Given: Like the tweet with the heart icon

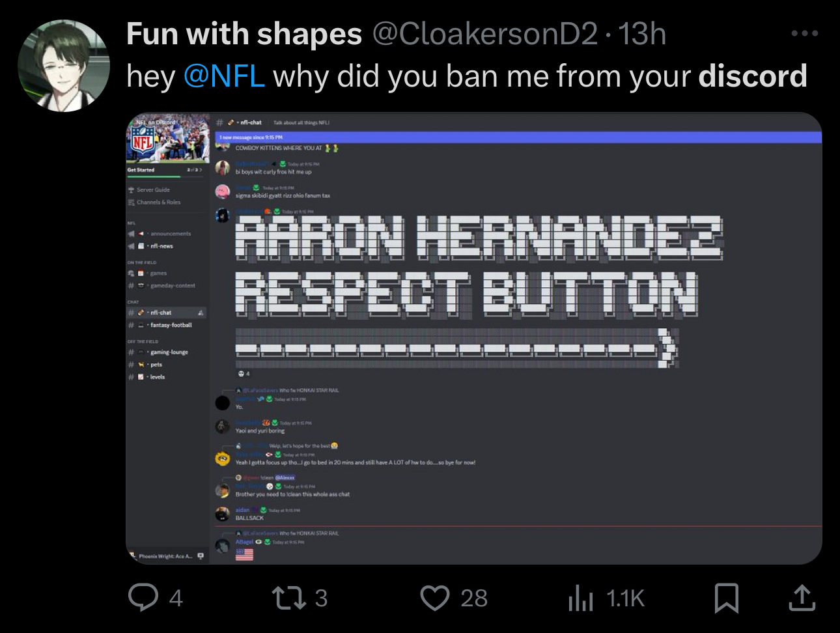Looking at the screenshot, I should coord(434,598).
